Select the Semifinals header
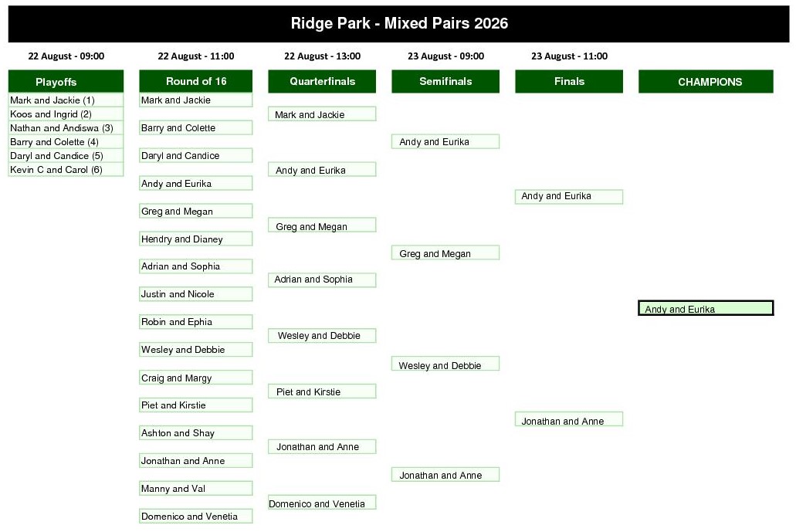The width and height of the screenshot is (796, 532). coord(445,81)
